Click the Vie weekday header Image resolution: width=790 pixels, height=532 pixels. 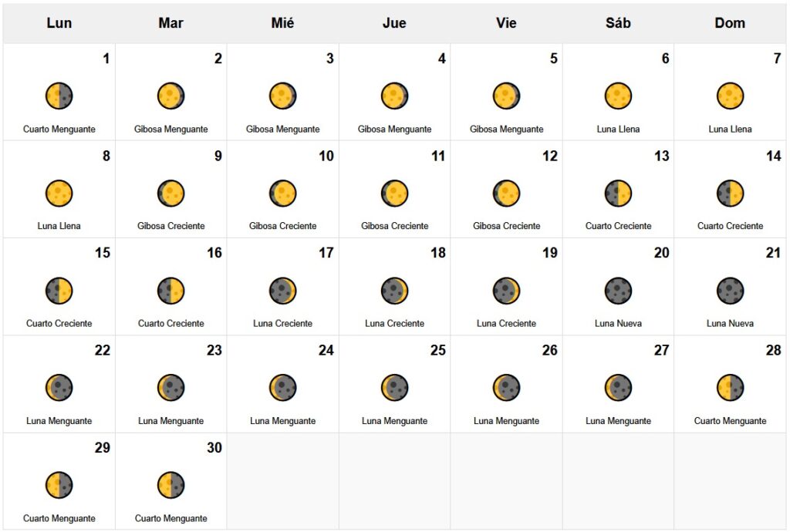point(506,23)
